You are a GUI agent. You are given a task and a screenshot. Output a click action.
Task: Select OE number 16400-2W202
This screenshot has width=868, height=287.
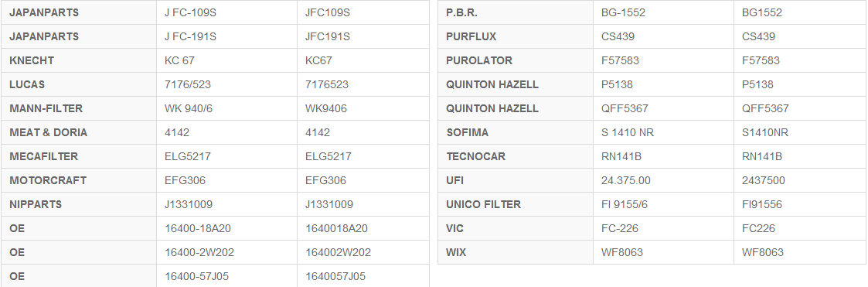click(199, 252)
